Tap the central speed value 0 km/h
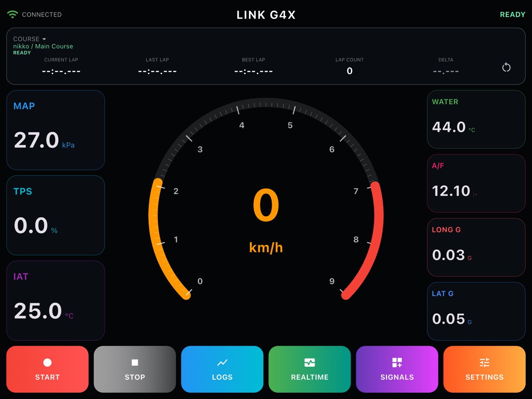This screenshot has width=532, height=399. tap(266, 221)
